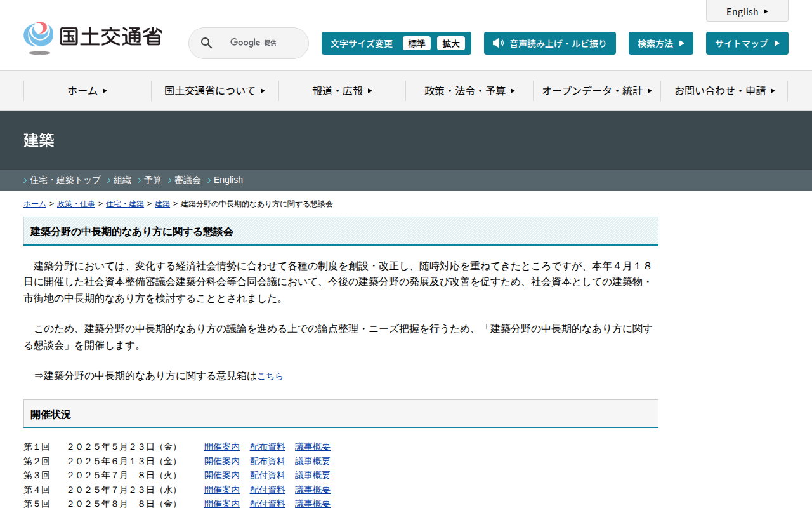
Task: Click the 国土交通省 logo
Action: [x=93, y=38]
